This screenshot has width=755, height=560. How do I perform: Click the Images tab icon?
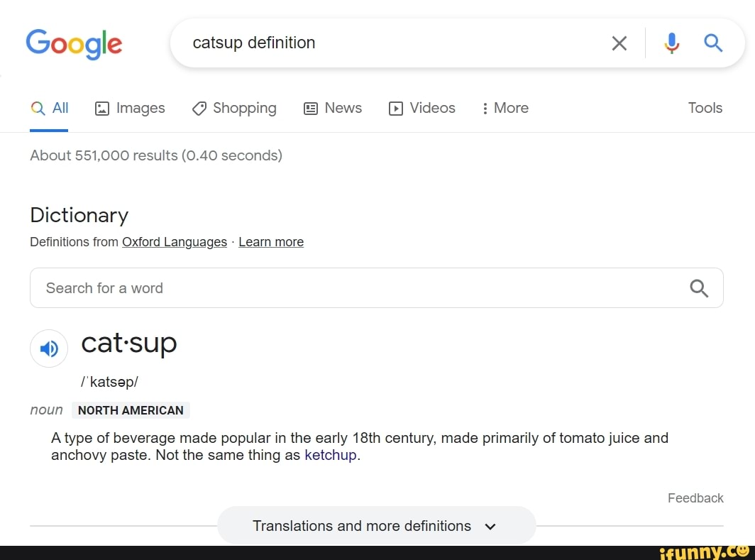point(103,108)
